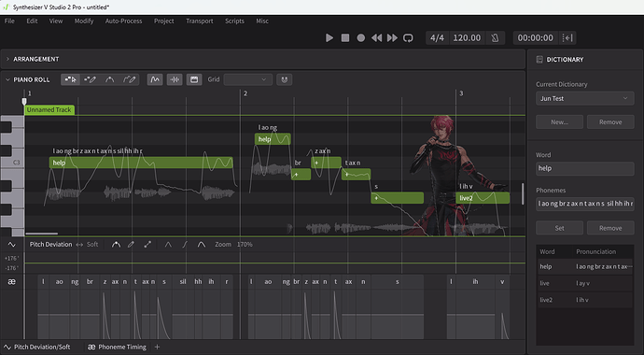Select the 'live2' row in word list
This screenshot has width=644, height=355.
585,300
